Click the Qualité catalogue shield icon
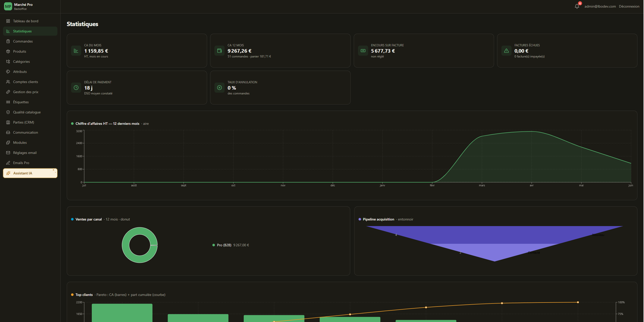644x322 pixels. click(8, 112)
